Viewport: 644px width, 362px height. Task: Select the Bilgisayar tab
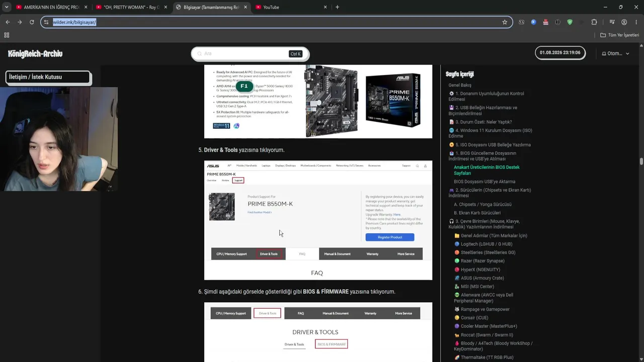click(211, 7)
